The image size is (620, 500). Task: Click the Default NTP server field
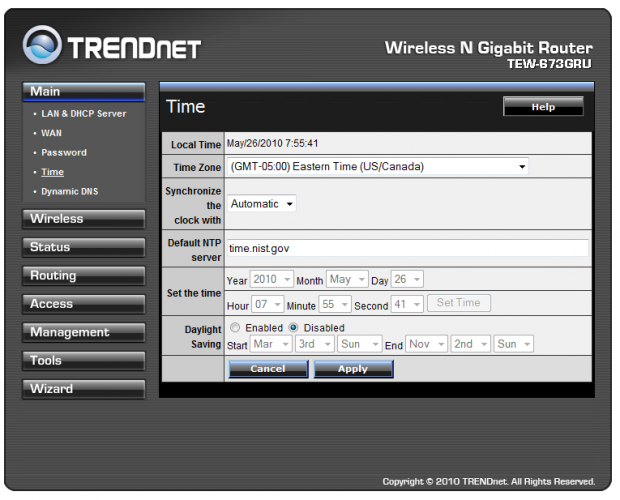point(408,248)
